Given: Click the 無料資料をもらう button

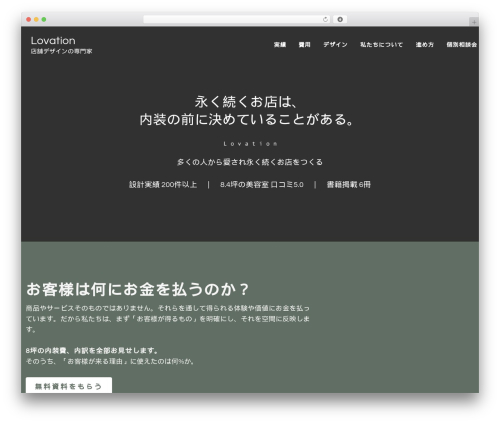Looking at the screenshot, I should coord(69,386).
